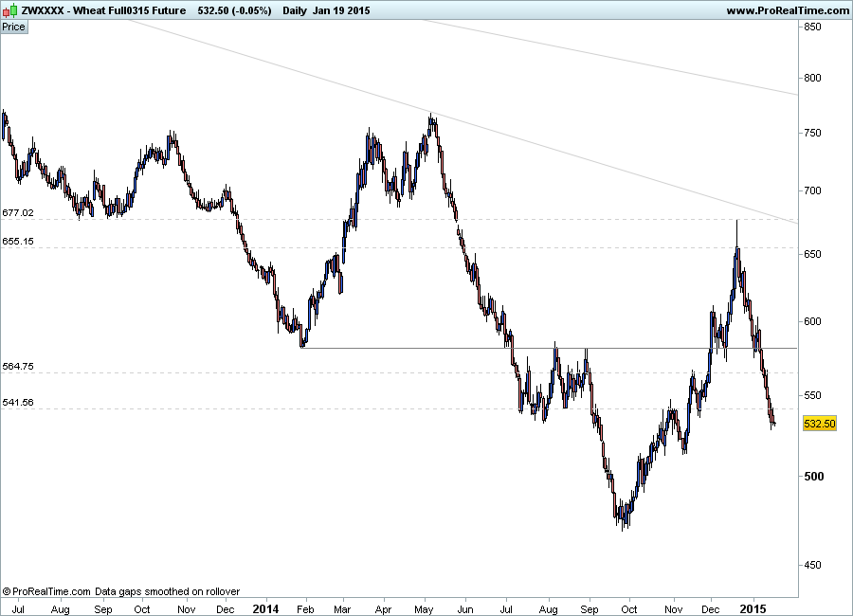This screenshot has width=853, height=616.
Task: Click the 450 tick on the price axis
Action: [x=812, y=565]
